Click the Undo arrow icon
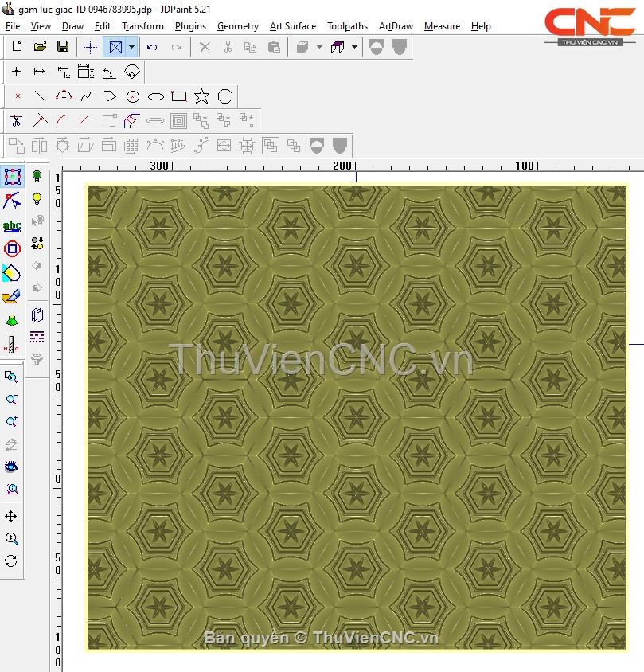 (152, 47)
